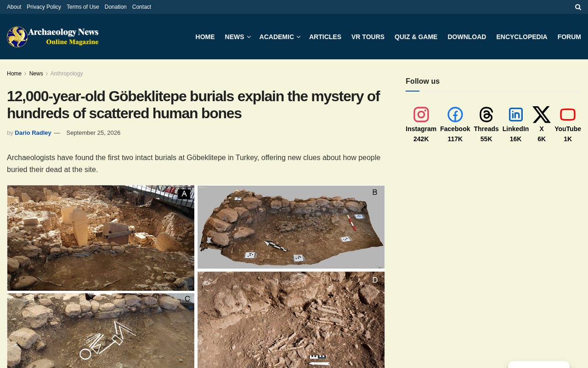The height and width of the screenshot is (368, 588).
Task: Click the Instagram 242K follower count
Action: click(x=421, y=139)
